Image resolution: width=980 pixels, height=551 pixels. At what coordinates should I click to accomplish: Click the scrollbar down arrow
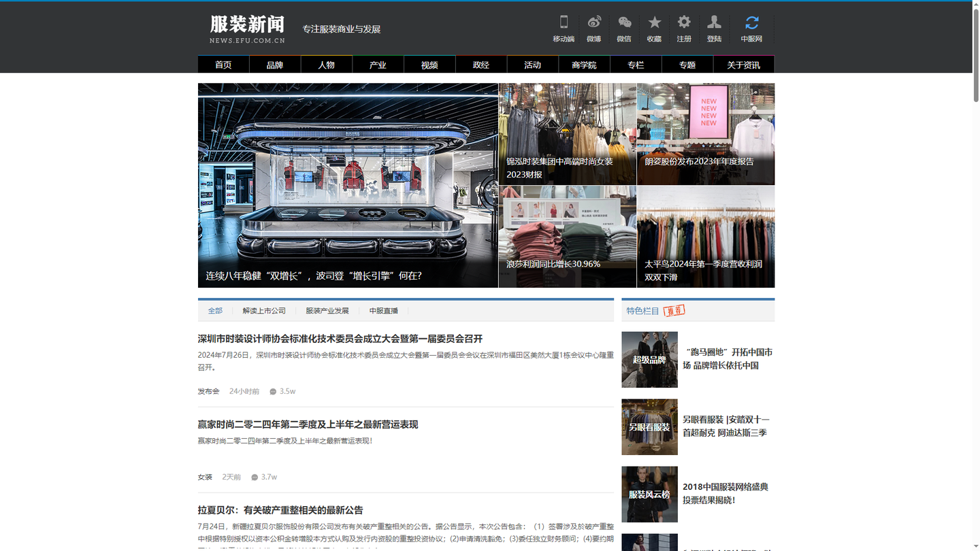click(975, 546)
